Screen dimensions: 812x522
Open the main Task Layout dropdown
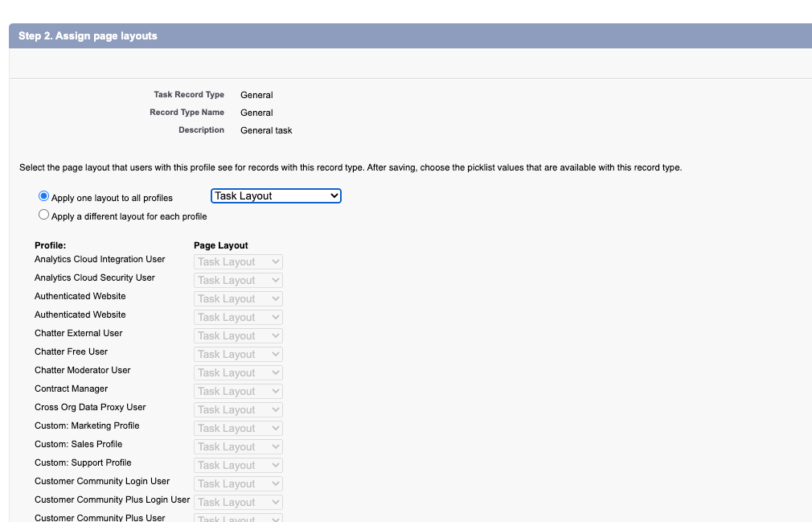tap(276, 196)
